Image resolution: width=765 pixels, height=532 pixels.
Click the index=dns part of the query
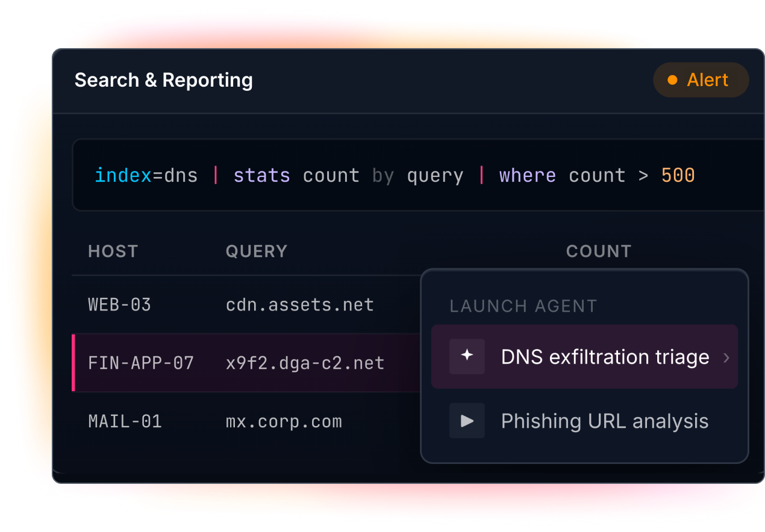pos(146,176)
